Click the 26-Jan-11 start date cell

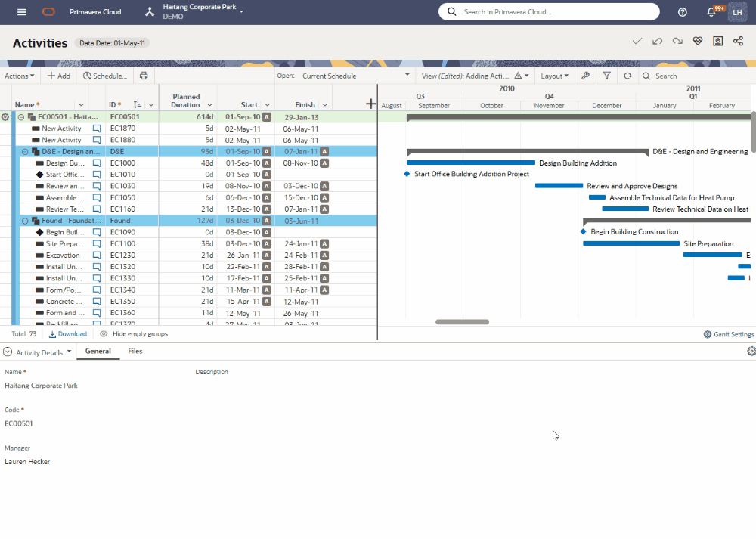click(246, 256)
